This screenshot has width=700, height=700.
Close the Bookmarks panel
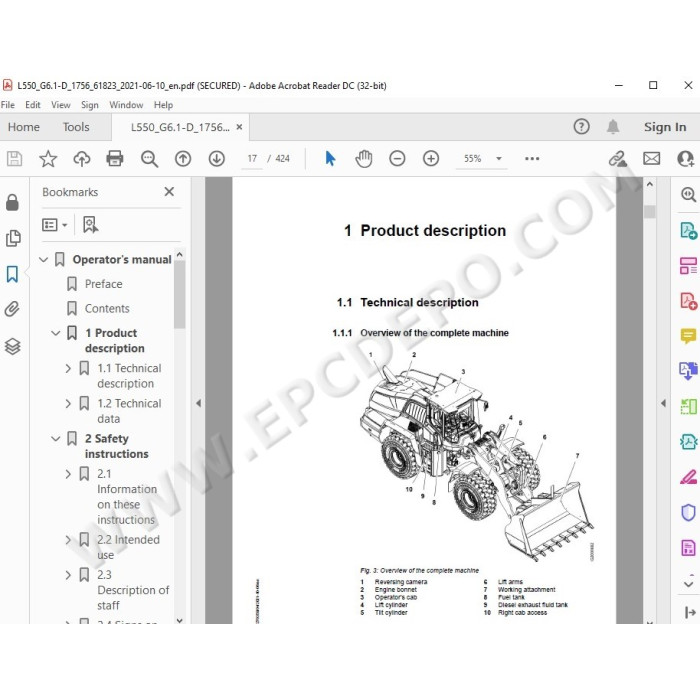coord(169,192)
